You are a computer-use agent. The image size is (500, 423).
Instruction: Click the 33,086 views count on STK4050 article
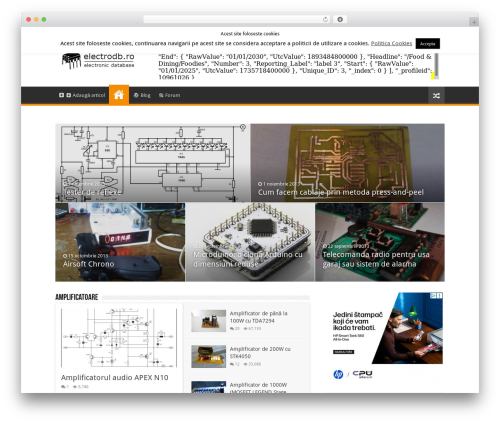point(252,364)
